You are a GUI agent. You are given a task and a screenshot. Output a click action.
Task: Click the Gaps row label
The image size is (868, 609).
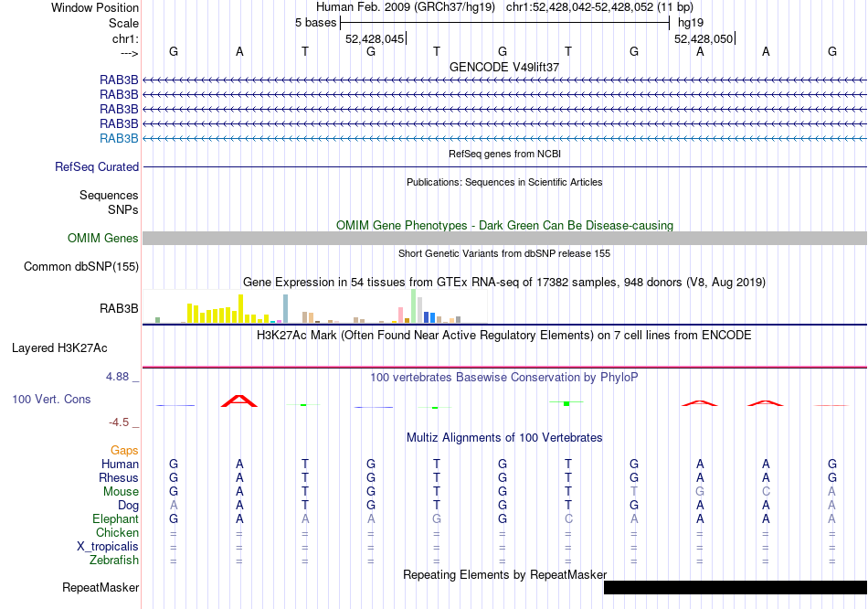124,451
